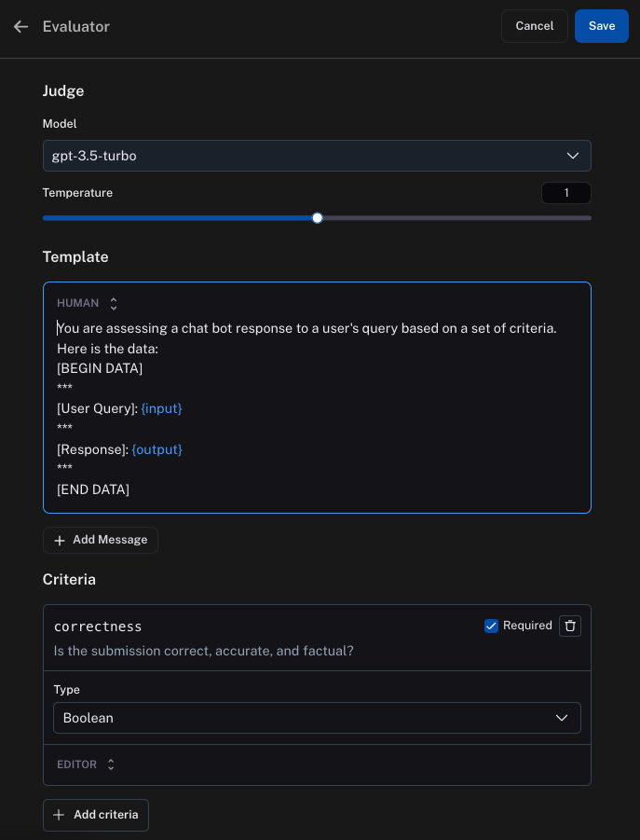
Task: Expand the Model dropdown showing gpt-3.5-turbo
Action: coord(317,156)
